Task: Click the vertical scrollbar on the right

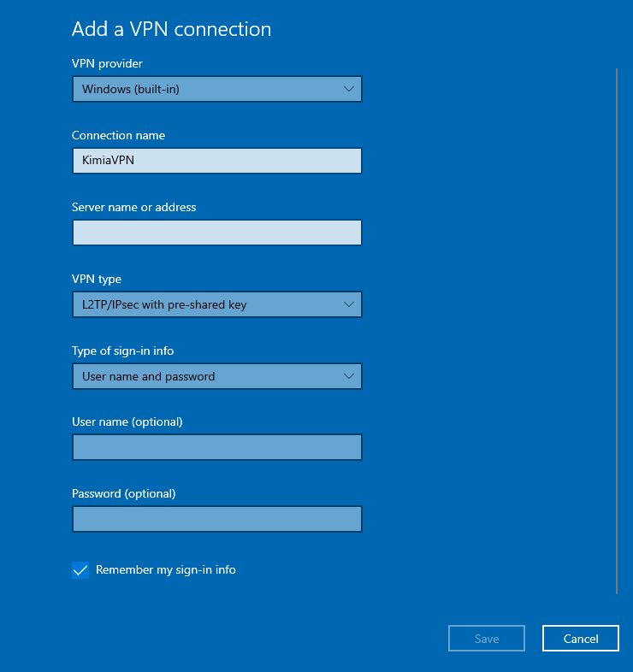Action: click(x=616, y=331)
